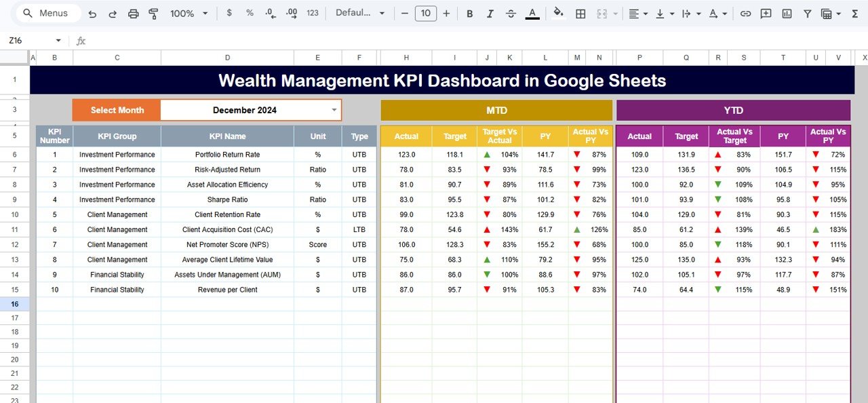The height and width of the screenshot is (403, 868).
Task: Toggle italic formatting
Action: point(490,13)
